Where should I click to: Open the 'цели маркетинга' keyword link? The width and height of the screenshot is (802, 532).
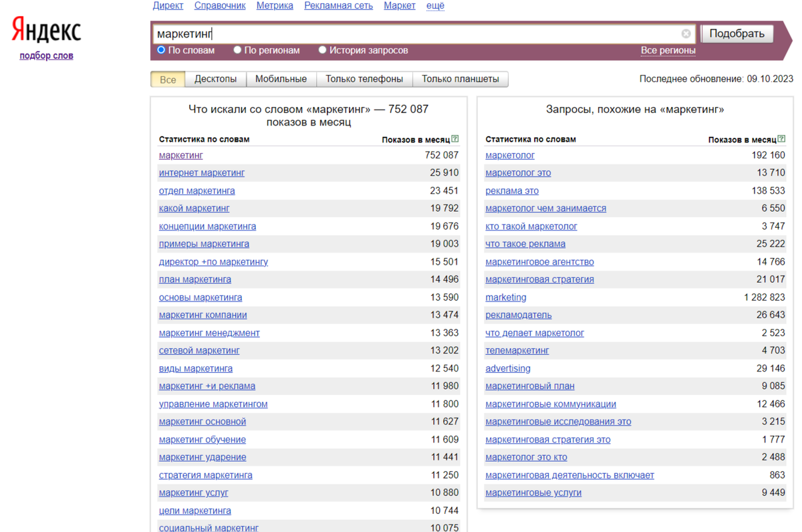point(195,511)
